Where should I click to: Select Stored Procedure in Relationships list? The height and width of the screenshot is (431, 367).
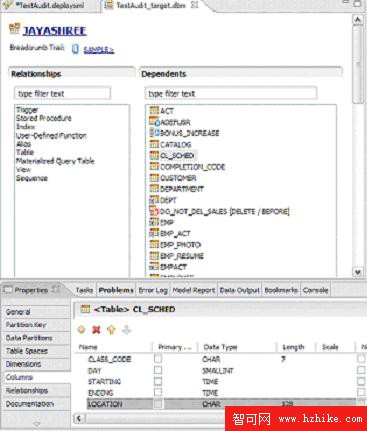44,118
